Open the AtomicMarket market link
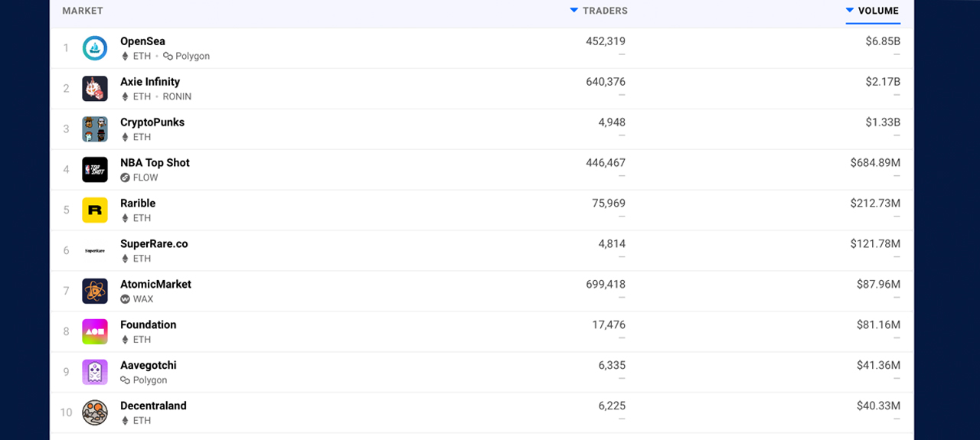 point(156,285)
